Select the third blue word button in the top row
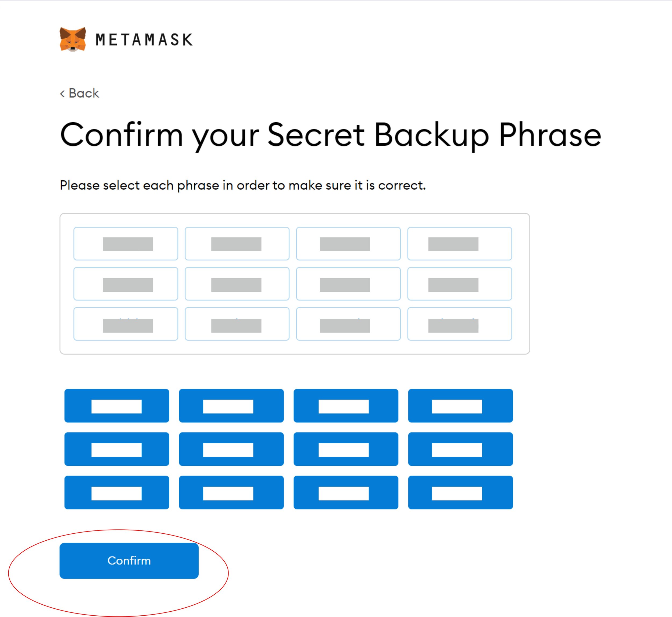This screenshot has width=672, height=617. coord(345,406)
